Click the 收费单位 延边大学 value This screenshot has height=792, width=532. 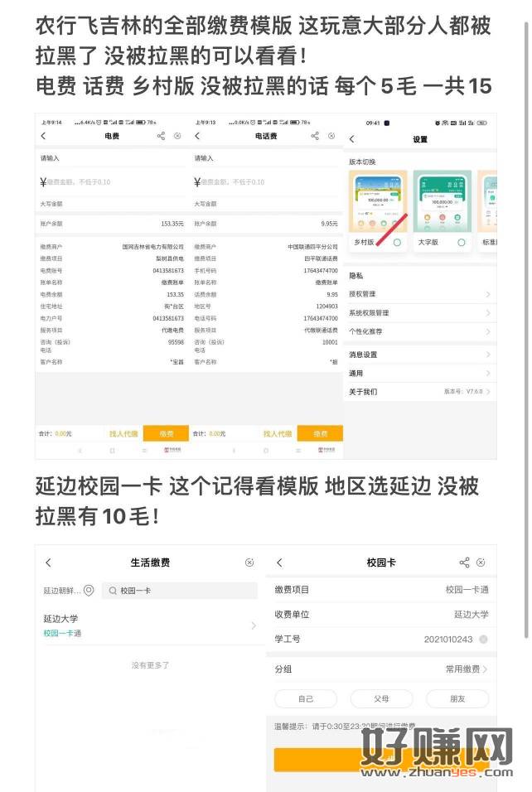[x=472, y=614]
